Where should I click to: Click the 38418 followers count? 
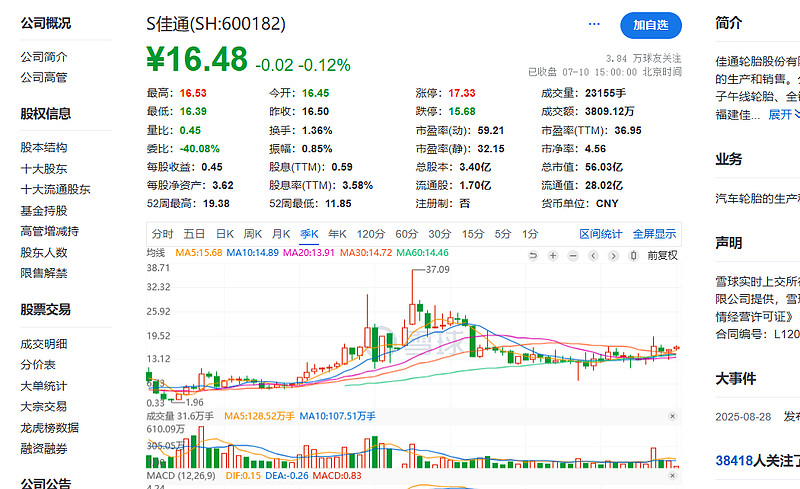734,461
